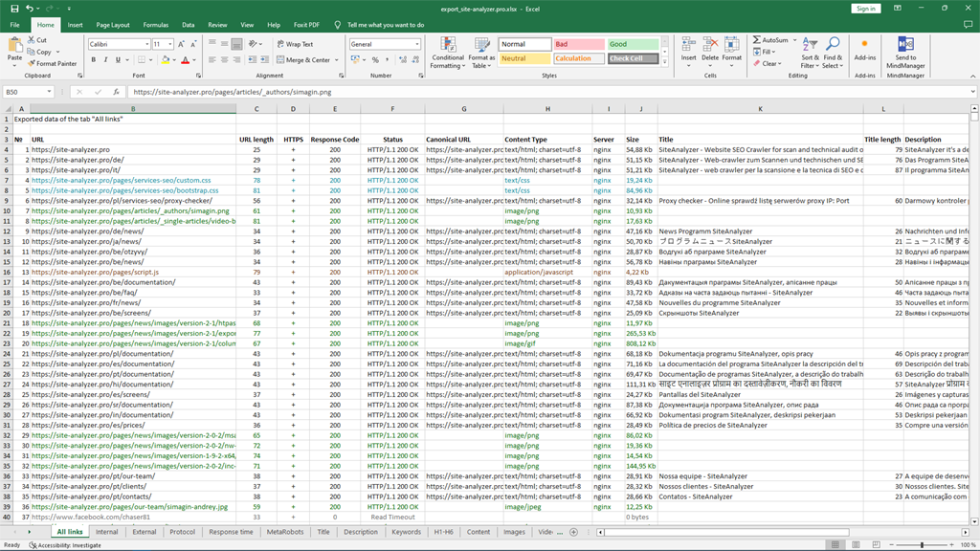980x551 pixels.
Task: Toggle Middle Align vertical alignment
Action: pyautogui.click(x=224, y=44)
